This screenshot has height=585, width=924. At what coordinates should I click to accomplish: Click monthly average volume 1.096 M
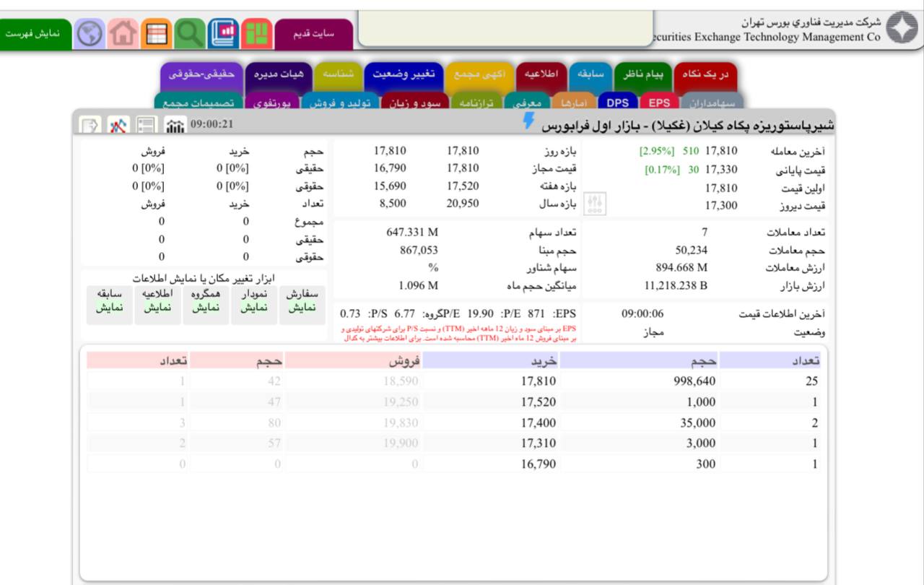(418, 285)
